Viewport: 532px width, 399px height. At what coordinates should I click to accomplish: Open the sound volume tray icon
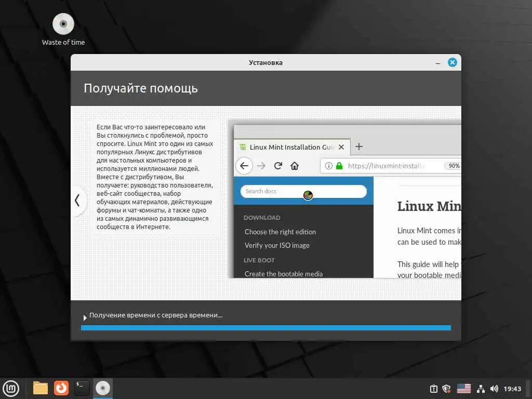pyautogui.click(x=494, y=389)
